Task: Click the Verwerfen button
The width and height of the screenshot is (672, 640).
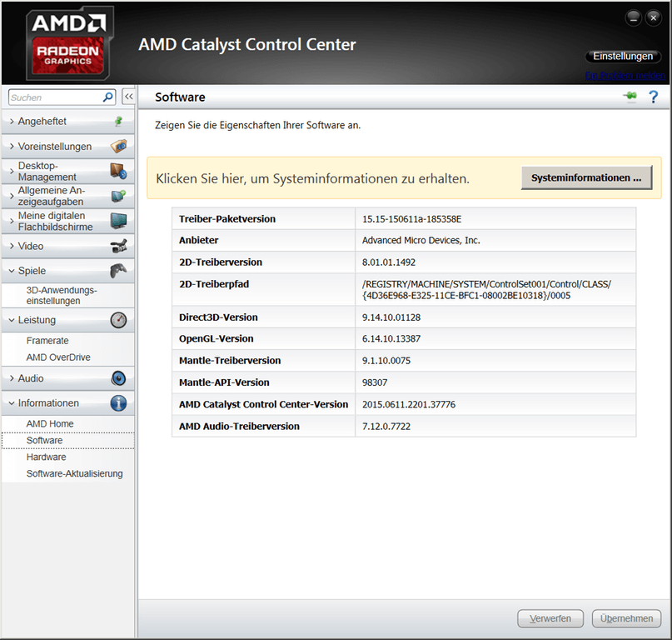Action: pyautogui.click(x=550, y=618)
